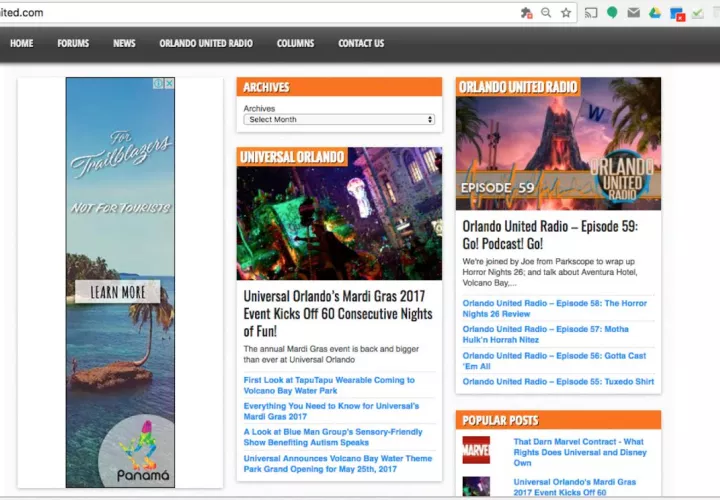720x500 pixels.
Task: Open Episode 58: The Horror Nights 26 Review
Action: (555, 309)
